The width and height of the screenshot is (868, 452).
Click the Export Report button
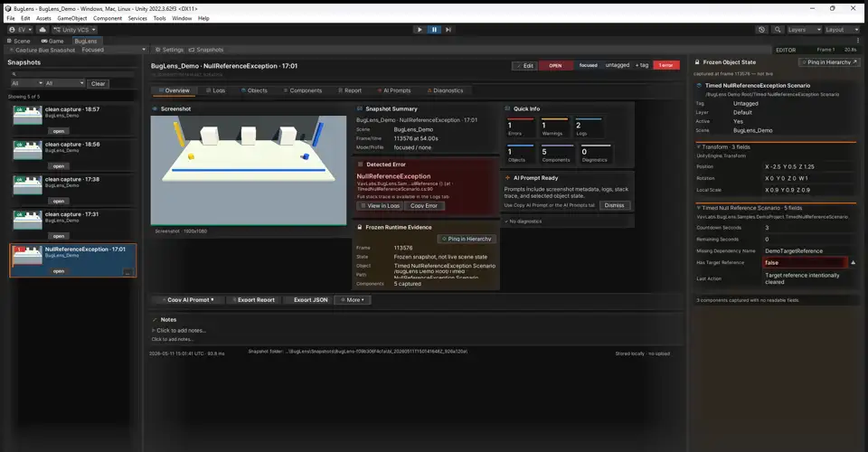(x=253, y=300)
